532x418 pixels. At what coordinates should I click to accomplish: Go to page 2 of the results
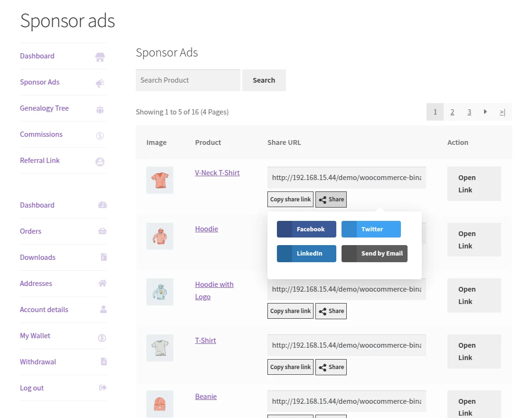pyautogui.click(x=452, y=112)
